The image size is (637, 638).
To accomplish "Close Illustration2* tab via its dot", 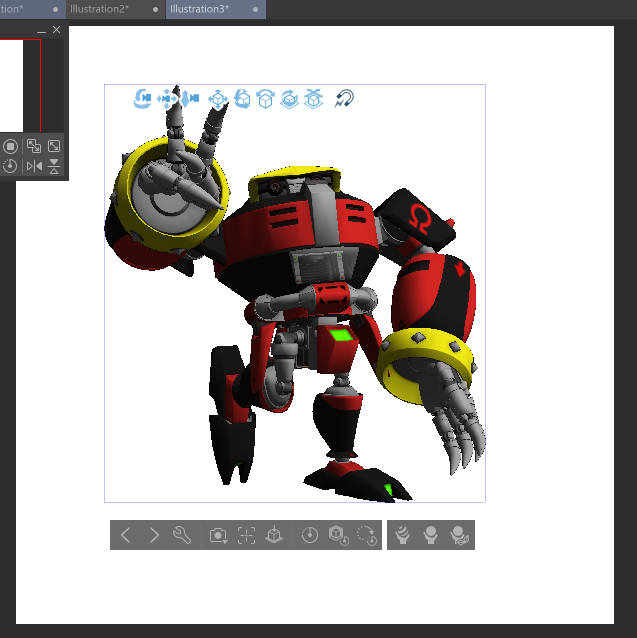I will click(155, 9).
